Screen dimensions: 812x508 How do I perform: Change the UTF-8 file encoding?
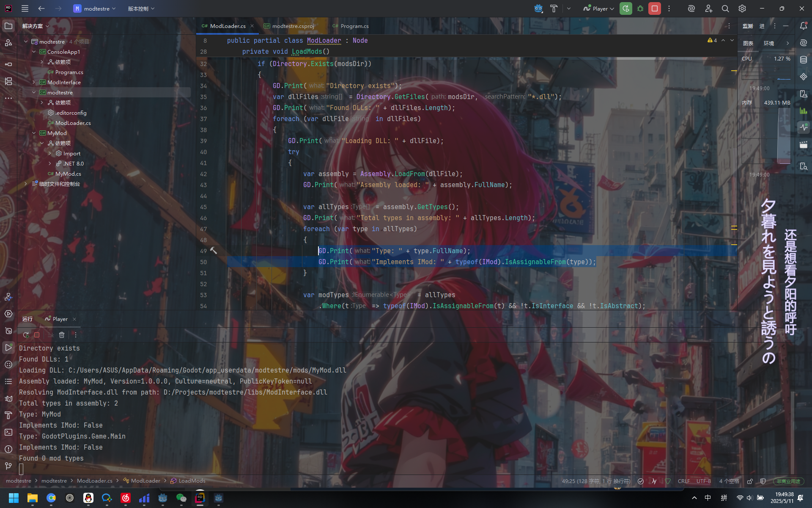coord(704,481)
